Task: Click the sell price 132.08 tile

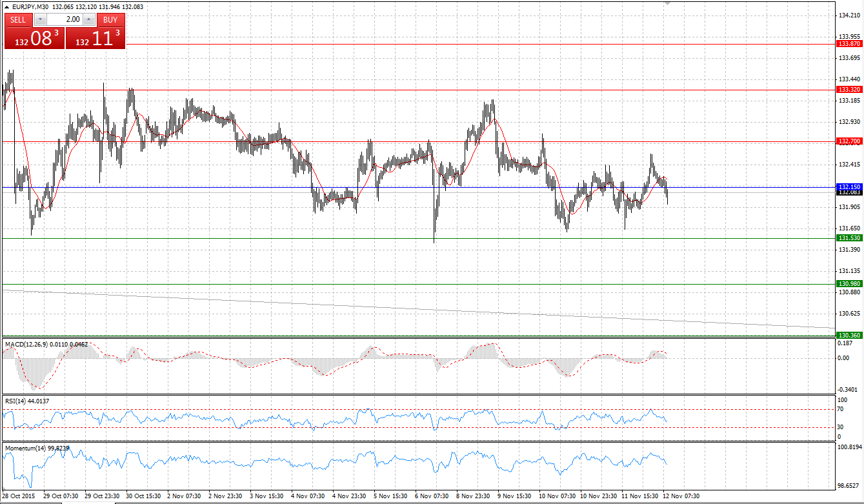Action: [34, 37]
